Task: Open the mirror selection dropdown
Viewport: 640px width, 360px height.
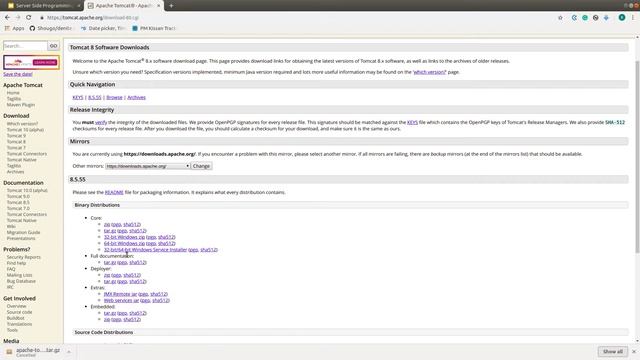Action: tap(148, 166)
